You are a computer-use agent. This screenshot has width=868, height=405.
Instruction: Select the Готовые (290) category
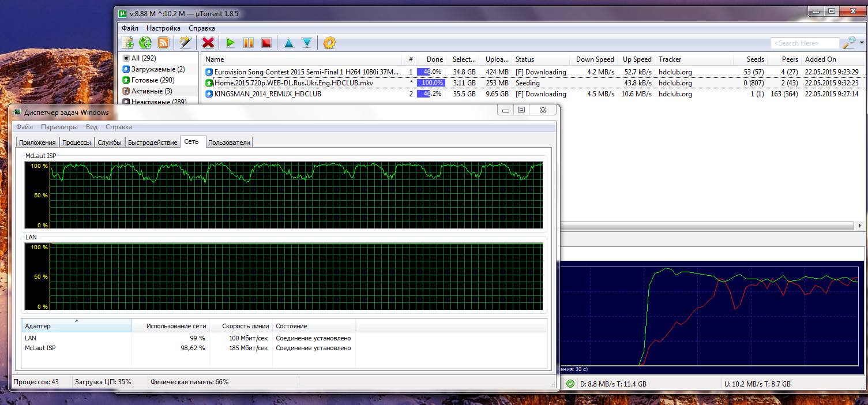tap(148, 80)
